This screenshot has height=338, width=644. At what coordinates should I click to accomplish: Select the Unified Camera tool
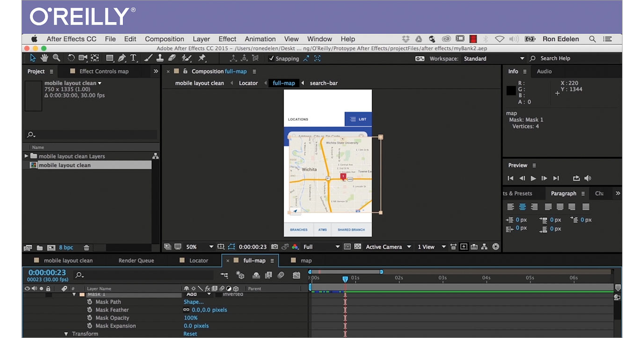83,58
